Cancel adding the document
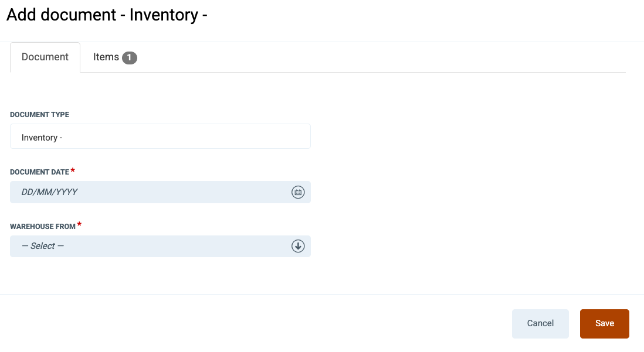Image resolution: width=644 pixels, height=352 pixels. (540, 324)
